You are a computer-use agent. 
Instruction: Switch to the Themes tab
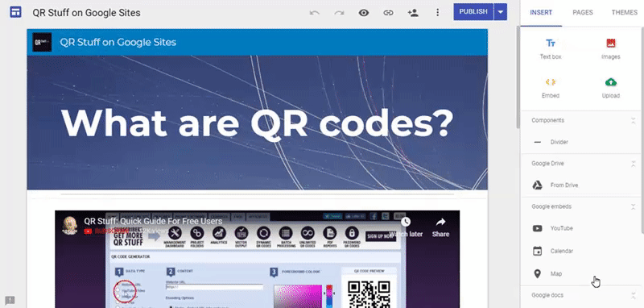pos(625,13)
